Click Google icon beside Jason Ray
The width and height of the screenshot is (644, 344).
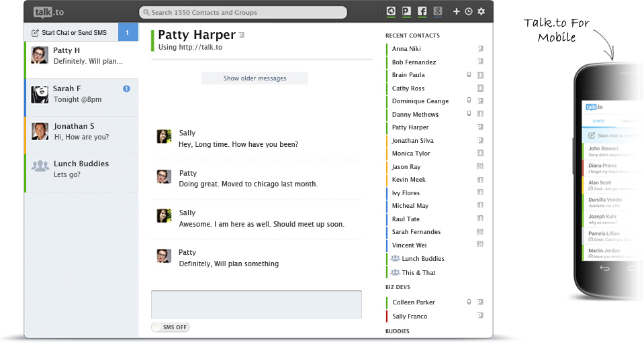click(x=480, y=166)
